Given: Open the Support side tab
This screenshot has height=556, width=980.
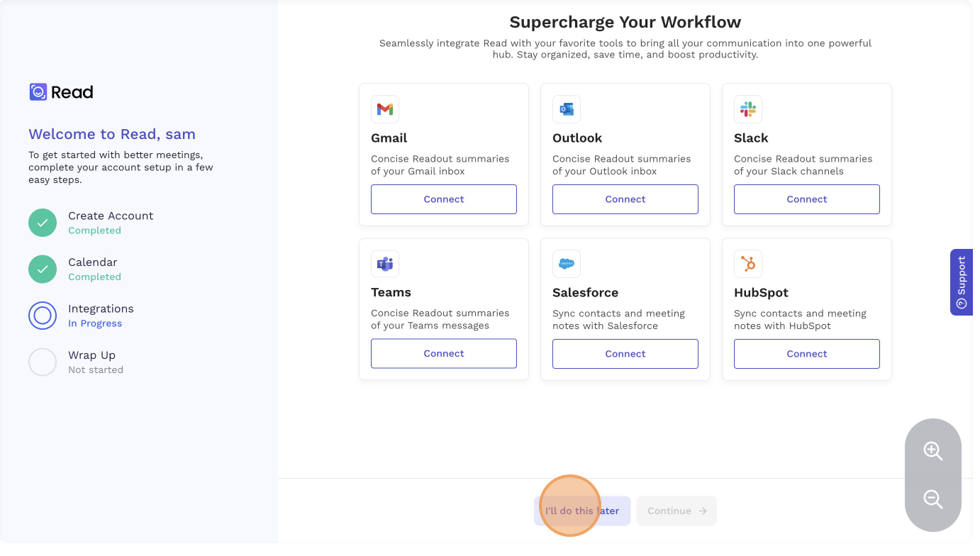Looking at the screenshot, I should pos(962,282).
